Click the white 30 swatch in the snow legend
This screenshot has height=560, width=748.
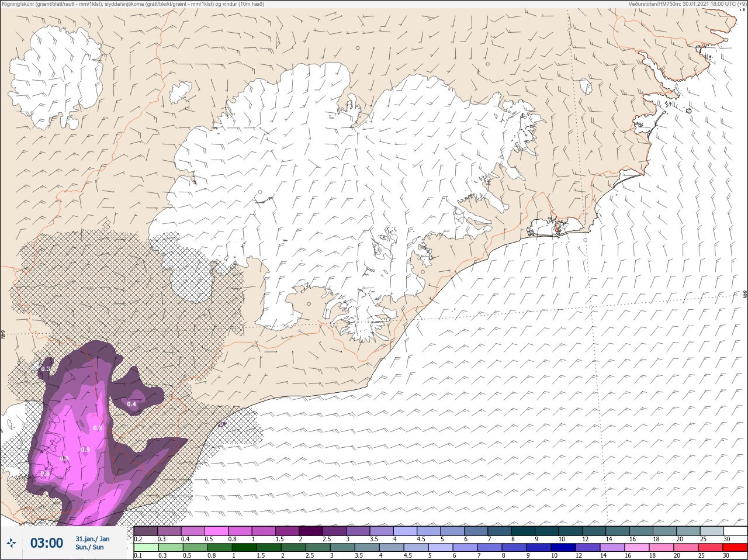735,531
